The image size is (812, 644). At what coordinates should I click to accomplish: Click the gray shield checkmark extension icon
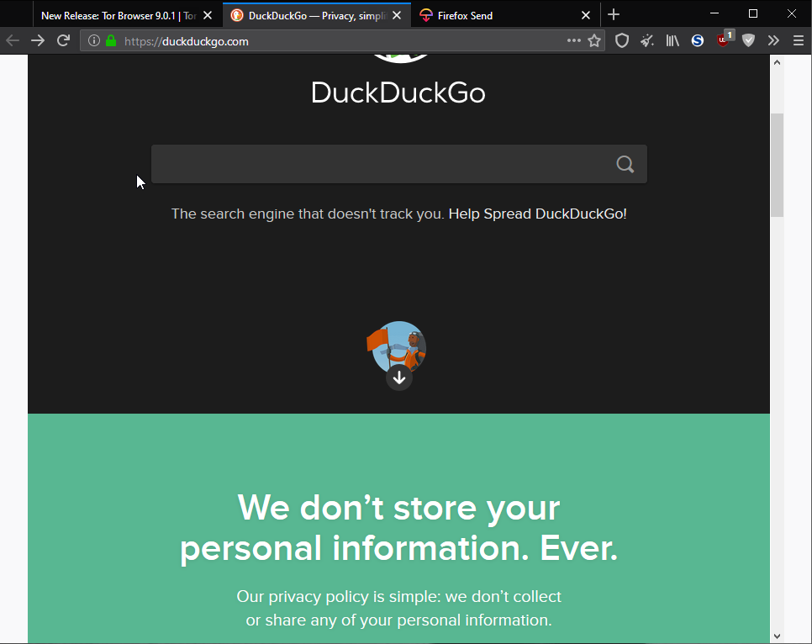pyautogui.click(x=748, y=40)
